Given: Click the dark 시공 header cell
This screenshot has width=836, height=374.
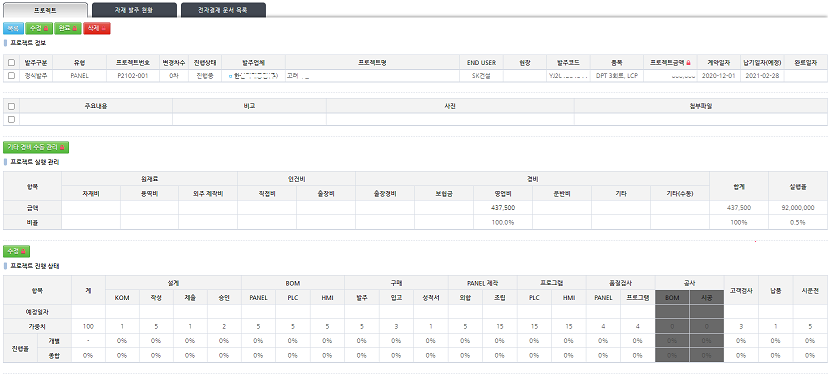Looking at the screenshot, I should coord(706,297).
